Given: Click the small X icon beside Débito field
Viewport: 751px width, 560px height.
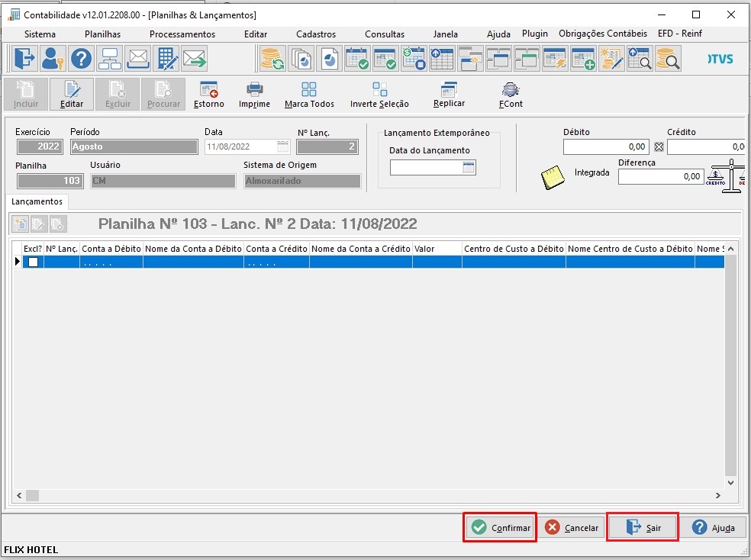Looking at the screenshot, I should (x=659, y=147).
